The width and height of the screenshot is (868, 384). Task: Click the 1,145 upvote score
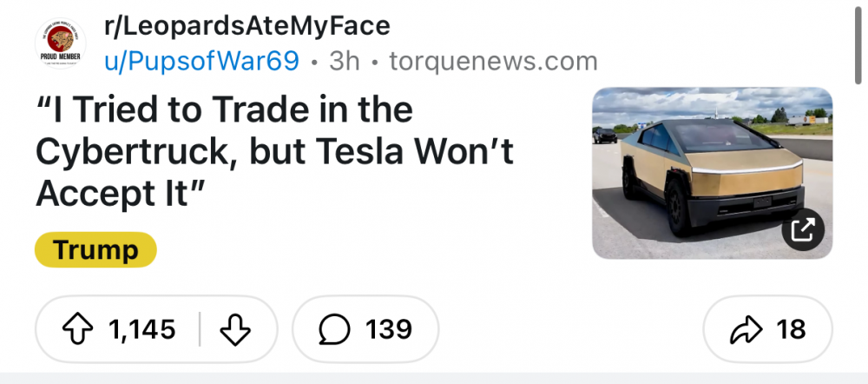[141, 330]
